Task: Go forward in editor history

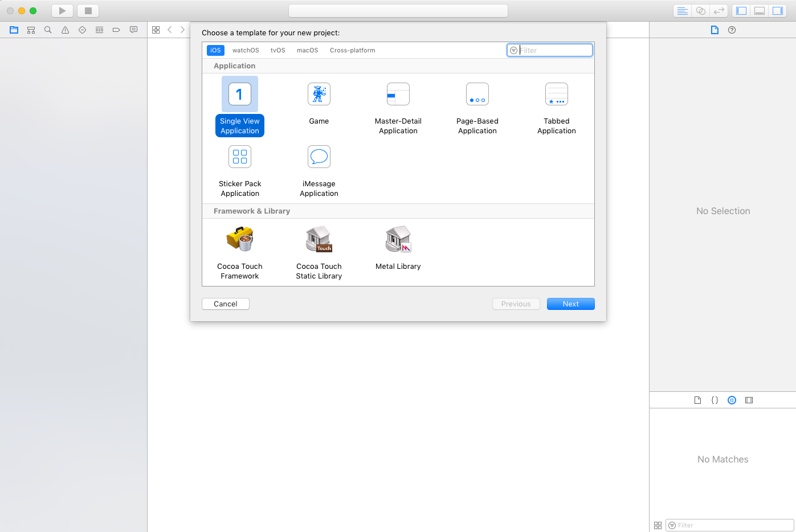Action: [x=182, y=30]
